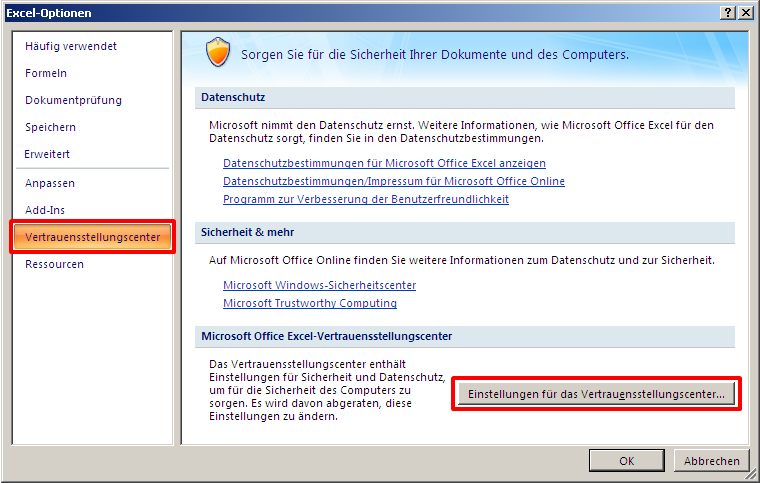Confirm the dialog with OK

627,461
